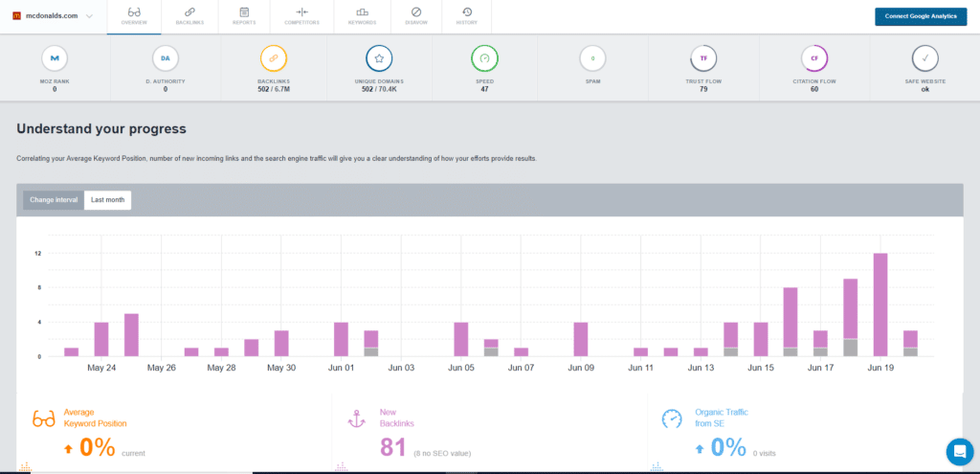Click Connect Google Analytics button
Viewport: 980px width, 474px height.
pos(921,16)
